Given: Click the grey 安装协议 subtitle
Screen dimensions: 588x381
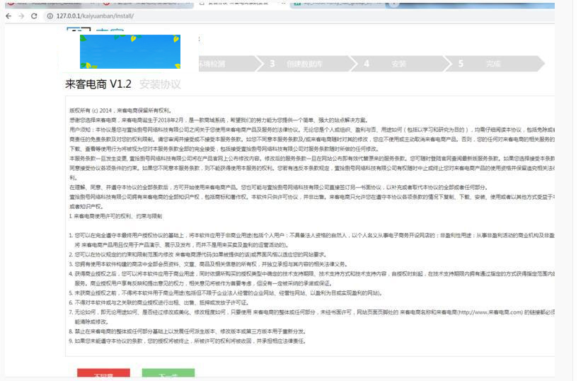Looking at the screenshot, I should 160,84.
